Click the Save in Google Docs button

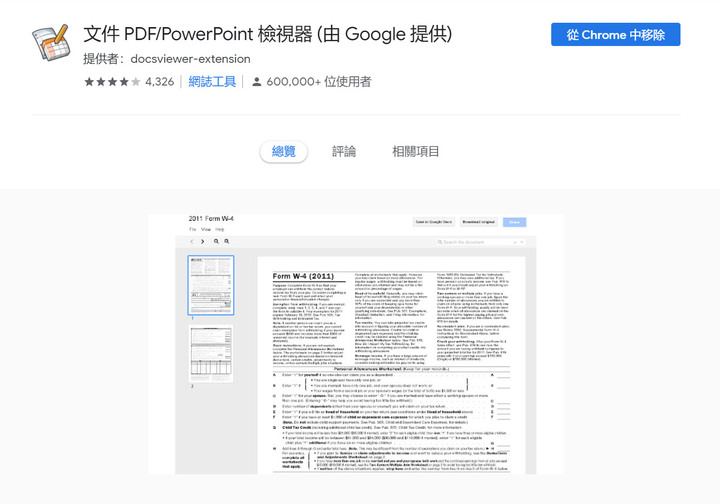[434, 222]
